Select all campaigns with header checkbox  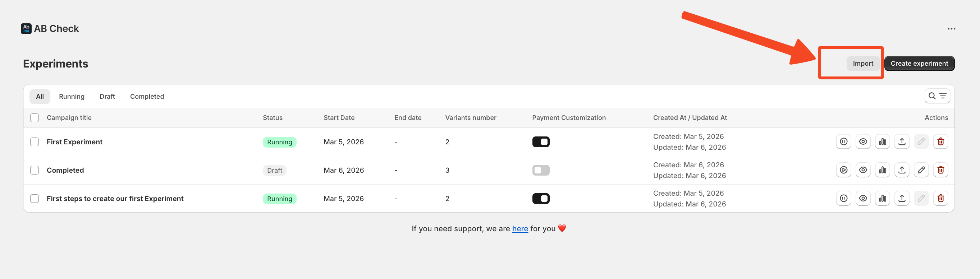35,118
